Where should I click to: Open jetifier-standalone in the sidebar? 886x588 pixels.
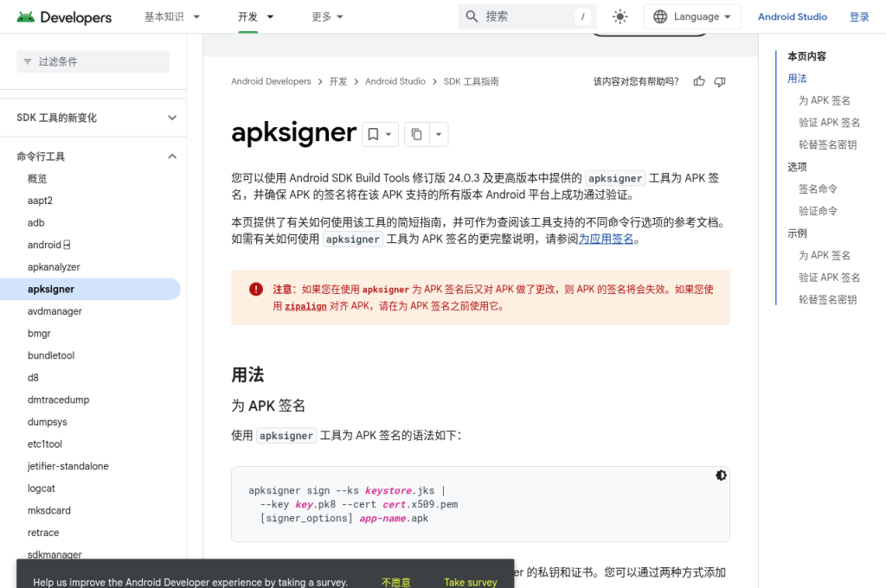tap(67, 466)
